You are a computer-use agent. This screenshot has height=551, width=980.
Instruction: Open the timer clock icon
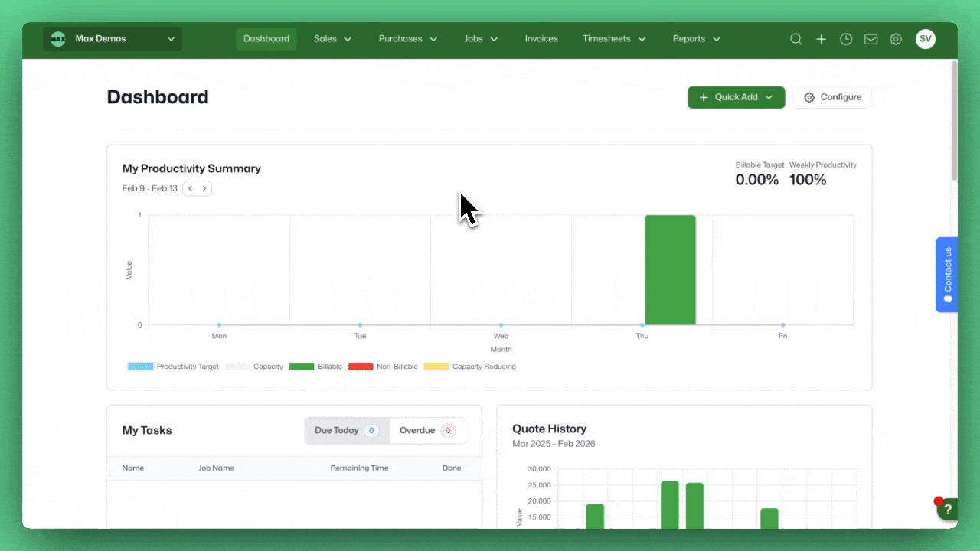pos(846,39)
